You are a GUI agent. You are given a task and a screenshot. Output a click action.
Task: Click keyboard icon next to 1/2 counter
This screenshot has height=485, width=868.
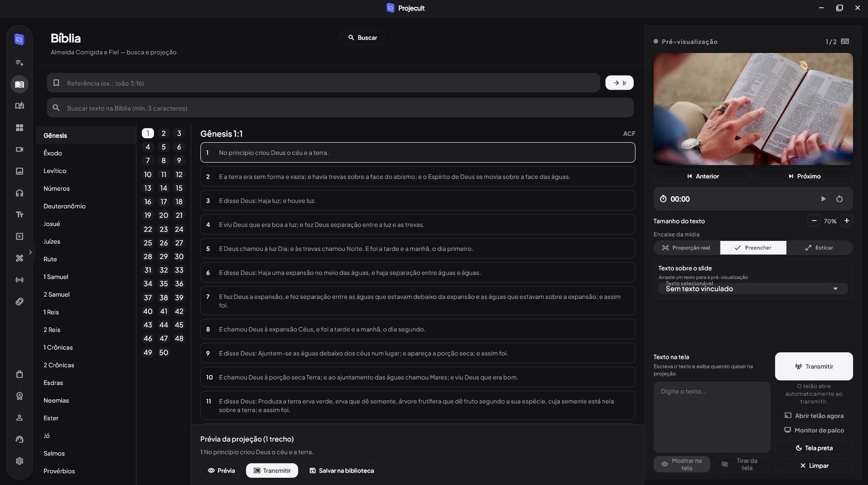coord(845,41)
